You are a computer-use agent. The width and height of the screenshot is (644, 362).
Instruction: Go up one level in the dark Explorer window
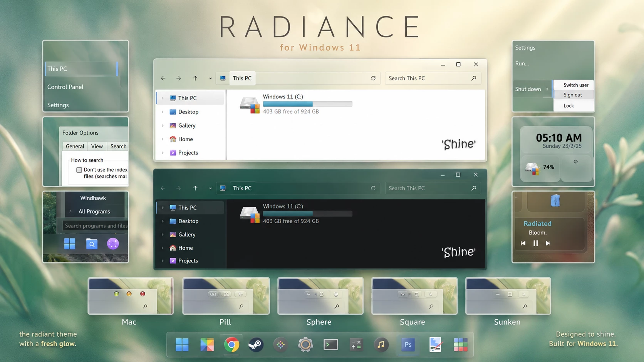(195, 188)
